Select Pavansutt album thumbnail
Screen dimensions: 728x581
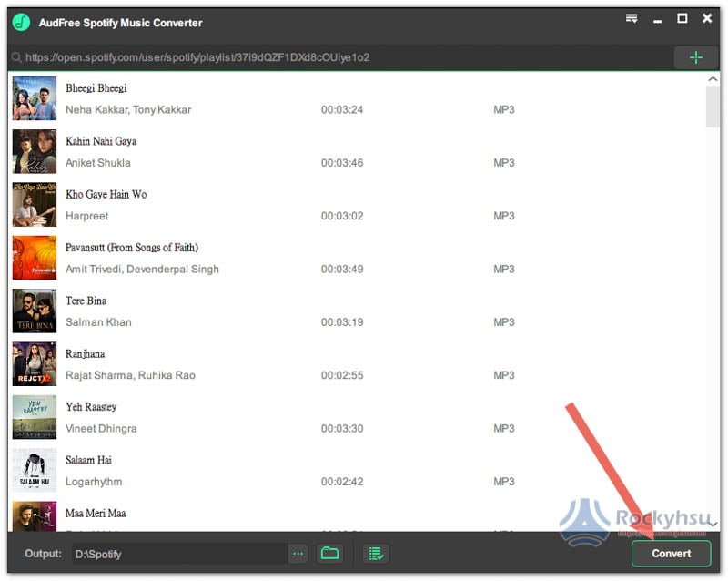tap(35, 258)
